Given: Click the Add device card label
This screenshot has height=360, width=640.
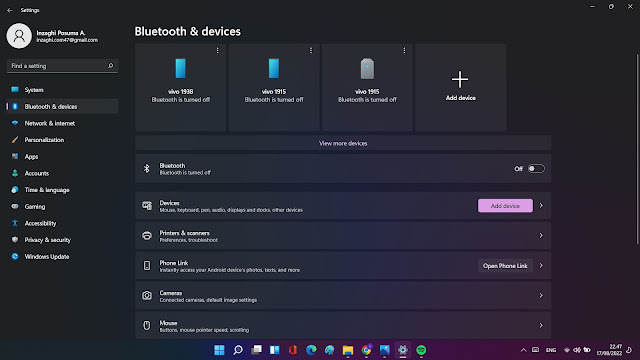Looking at the screenshot, I should 460,98.
